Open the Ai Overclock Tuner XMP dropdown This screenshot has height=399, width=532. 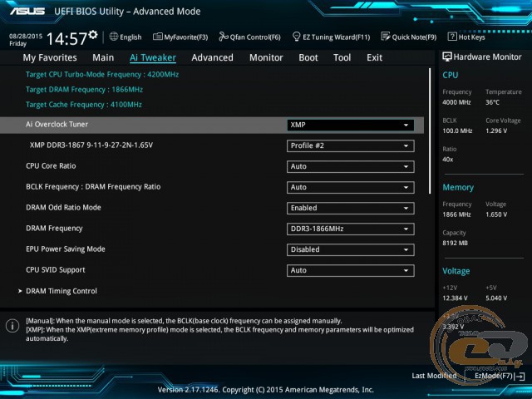(x=351, y=125)
